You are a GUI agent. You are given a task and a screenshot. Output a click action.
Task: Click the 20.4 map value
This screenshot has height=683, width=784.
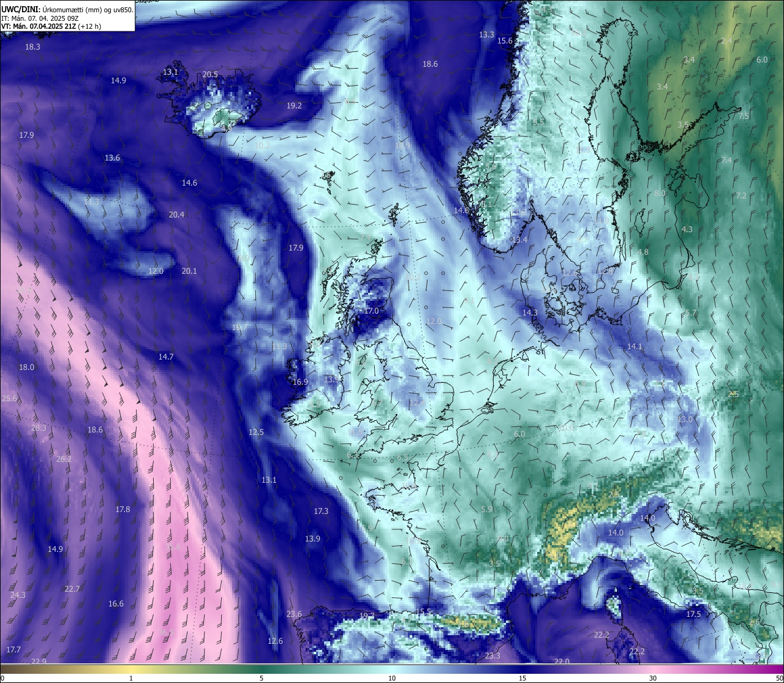(x=176, y=214)
